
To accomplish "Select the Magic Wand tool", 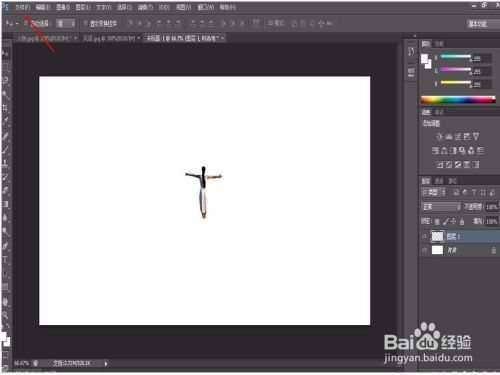I will point(6,94).
